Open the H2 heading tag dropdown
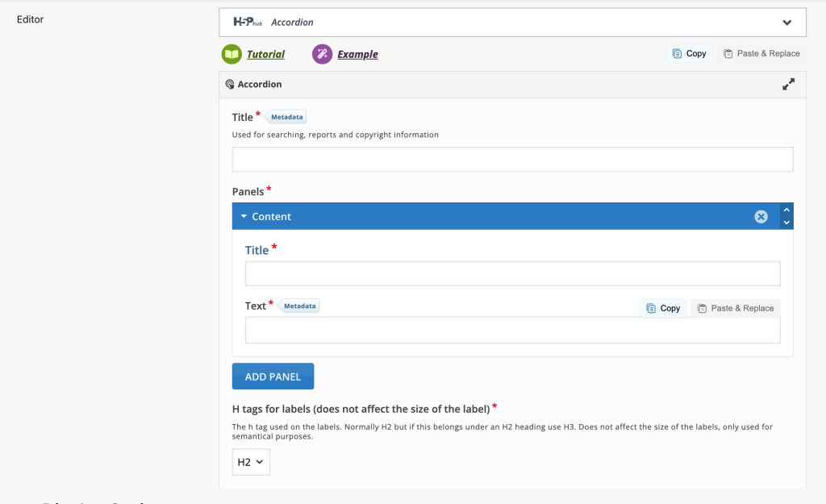The image size is (826, 504). [251, 462]
